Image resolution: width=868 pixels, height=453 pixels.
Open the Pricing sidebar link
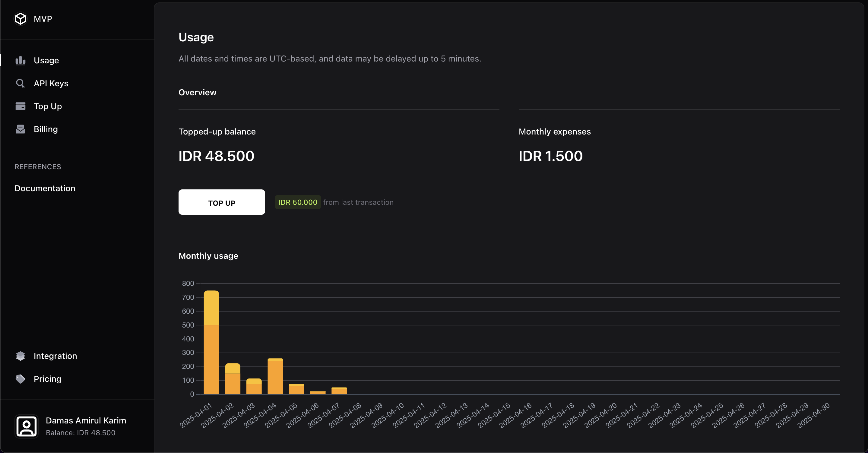pyautogui.click(x=47, y=379)
